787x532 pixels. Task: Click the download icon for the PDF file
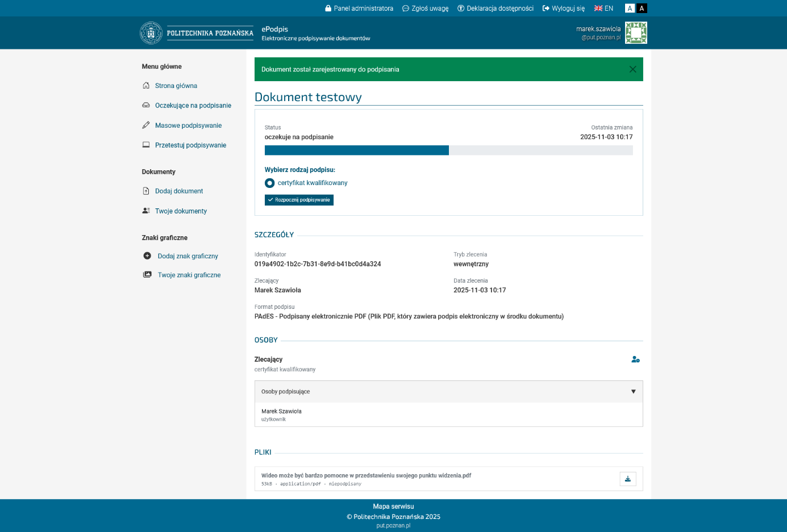(x=627, y=479)
